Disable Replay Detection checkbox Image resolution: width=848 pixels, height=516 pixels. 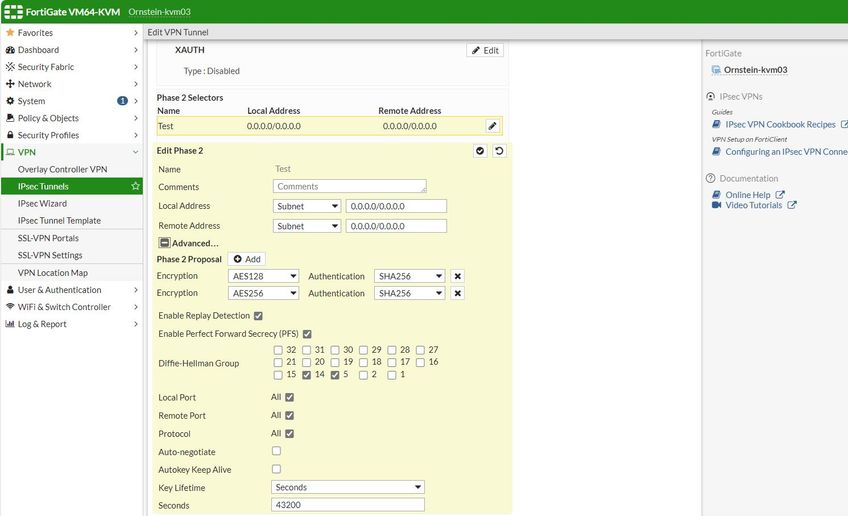[258, 316]
